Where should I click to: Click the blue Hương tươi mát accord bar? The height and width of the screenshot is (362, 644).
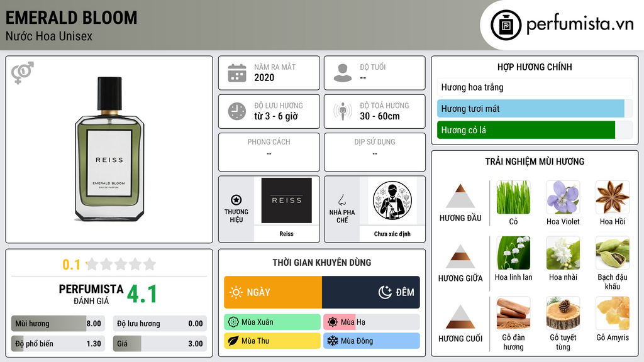point(535,109)
